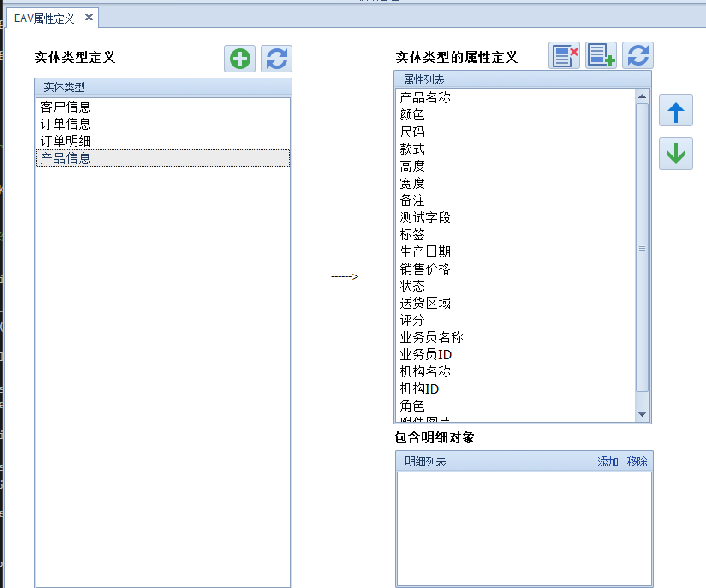This screenshot has height=588, width=706.
Task: Select the 机构ID attribute
Action: (x=515, y=389)
